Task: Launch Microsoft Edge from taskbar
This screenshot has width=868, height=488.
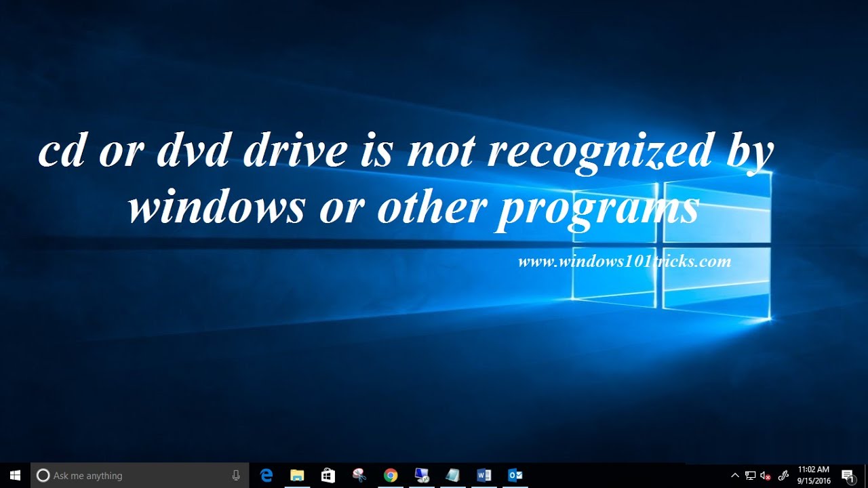Action: tap(267, 475)
